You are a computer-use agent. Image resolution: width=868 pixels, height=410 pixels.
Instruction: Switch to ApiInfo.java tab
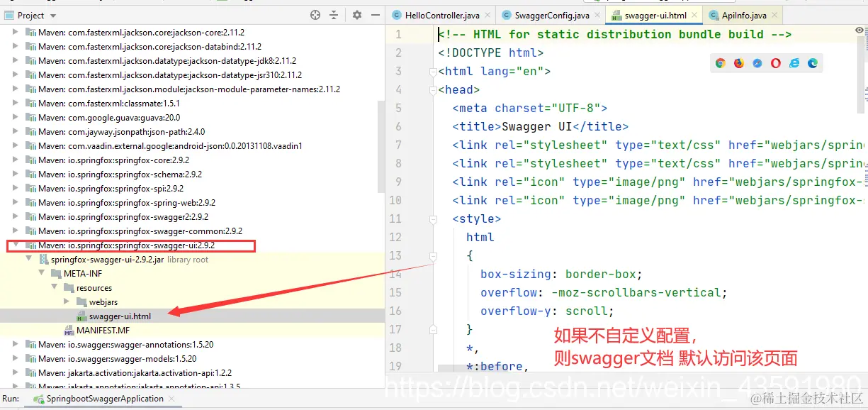pos(743,16)
